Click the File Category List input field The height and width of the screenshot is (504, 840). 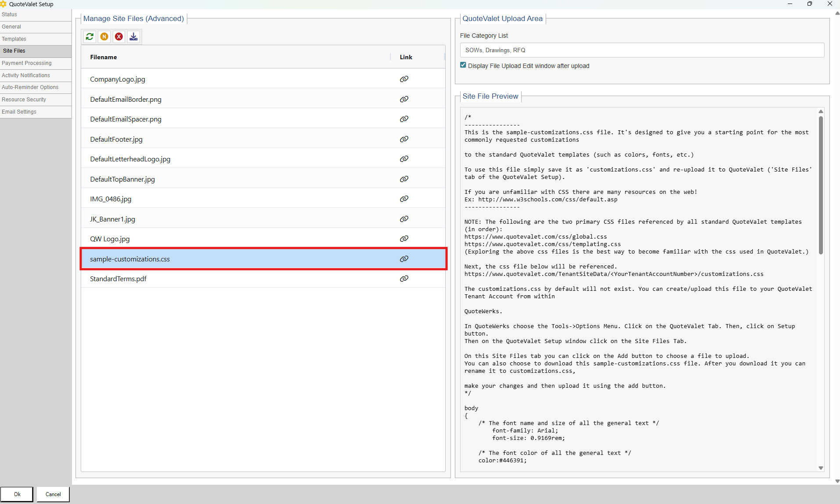point(642,50)
